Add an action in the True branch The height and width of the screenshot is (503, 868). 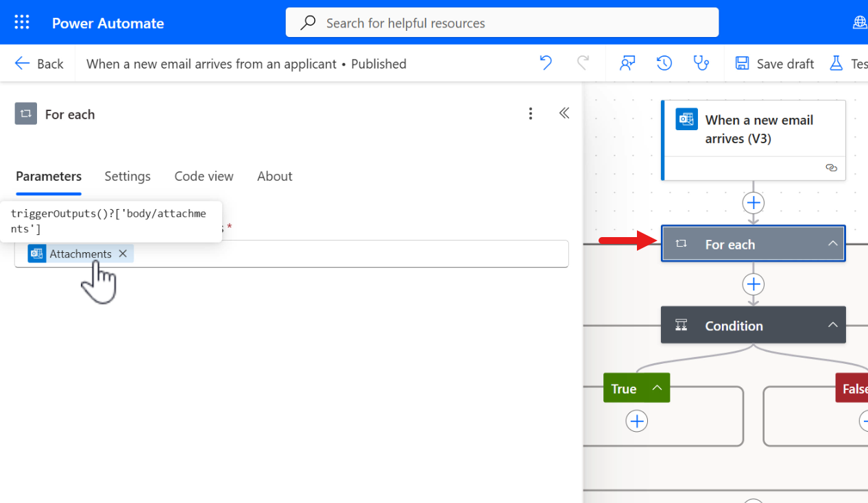(x=636, y=421)
